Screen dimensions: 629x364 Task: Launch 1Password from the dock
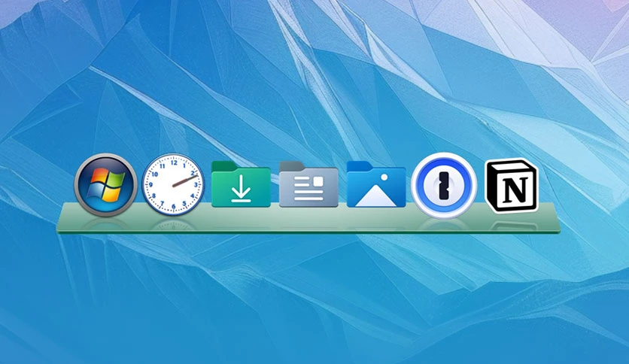click(444, 185)
